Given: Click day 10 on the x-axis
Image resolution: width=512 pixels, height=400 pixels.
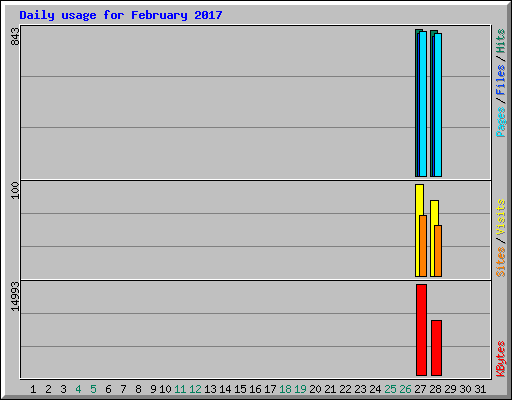Looking at the screenshot, I should (x=165, y=389).
